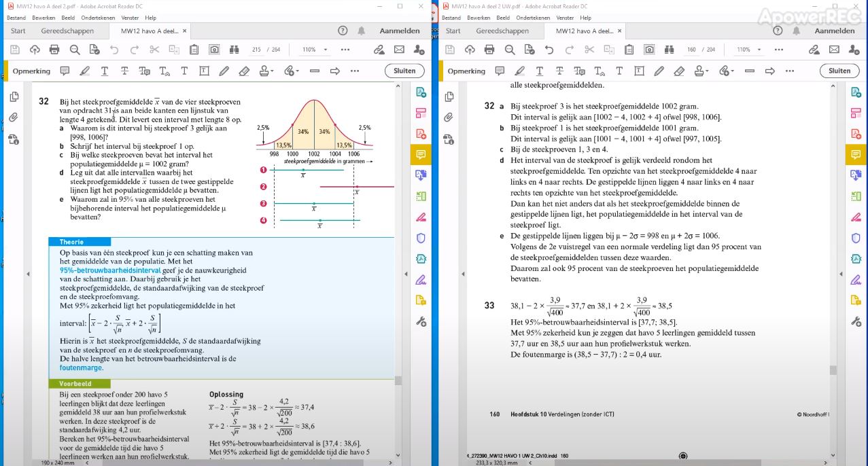This screenshot has width=868, height=466.
Task: Open More Tools wrench in left window's panel
Action: [421, 321]
